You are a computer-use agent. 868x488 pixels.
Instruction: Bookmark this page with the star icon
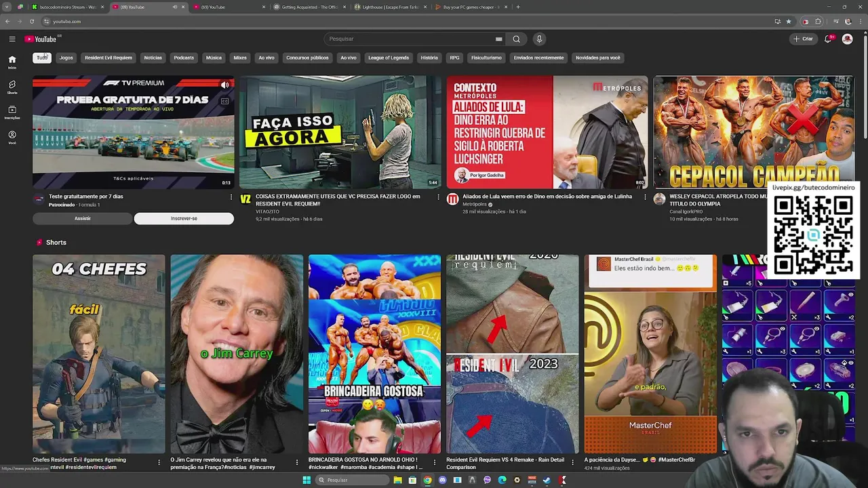click(x=789, y=21)
